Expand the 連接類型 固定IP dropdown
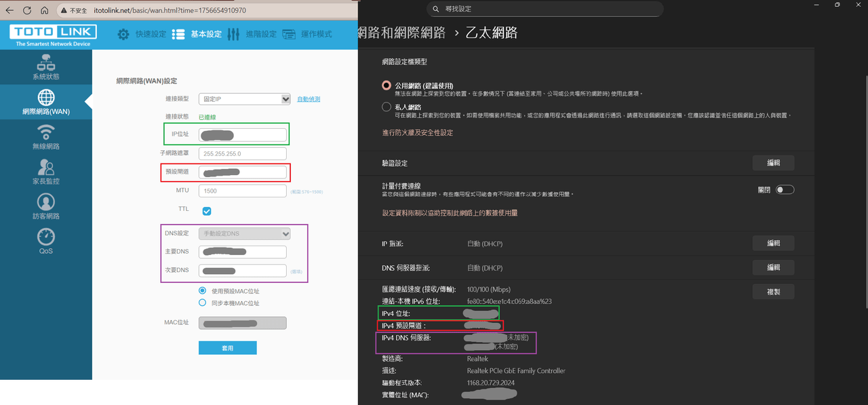868x405 pixels. tap(244, 99)
